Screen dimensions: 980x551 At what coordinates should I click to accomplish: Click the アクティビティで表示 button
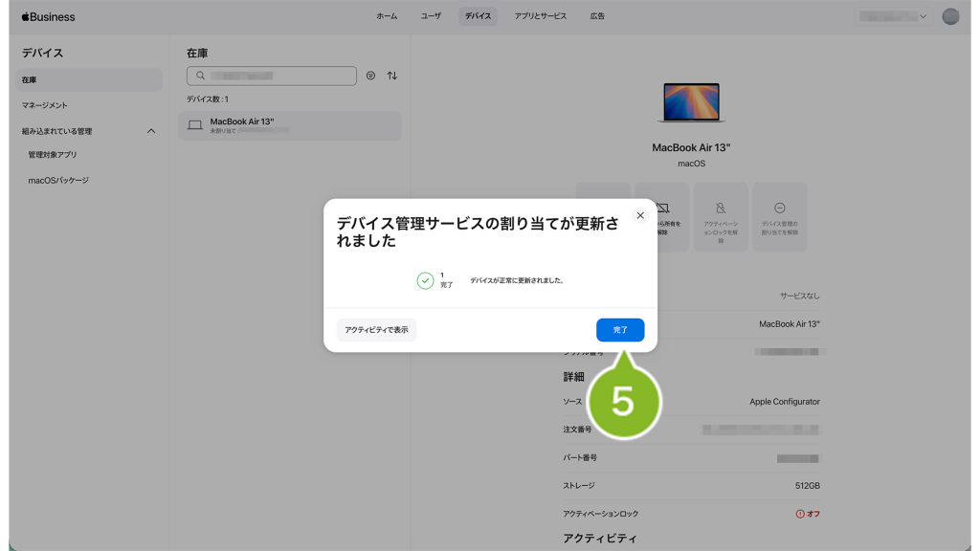376,330
